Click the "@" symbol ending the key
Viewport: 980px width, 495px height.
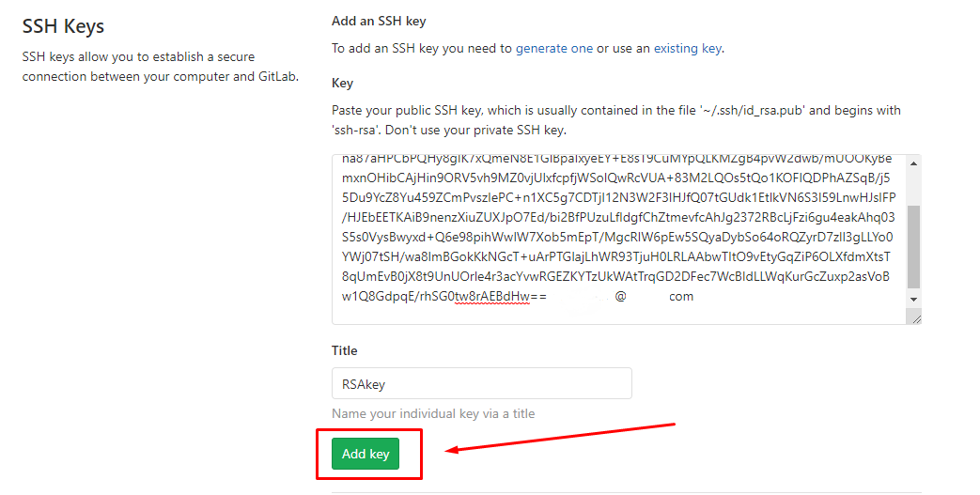pos(620,297)
